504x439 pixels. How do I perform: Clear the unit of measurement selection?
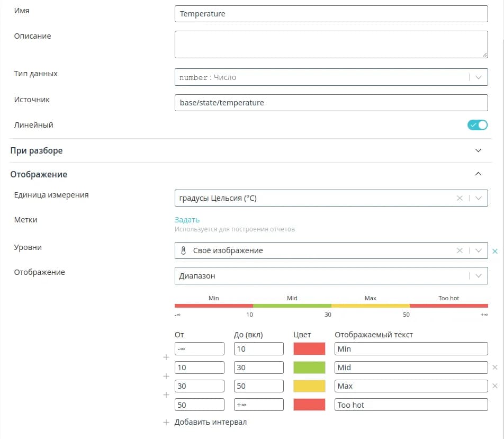pos(460,198)
